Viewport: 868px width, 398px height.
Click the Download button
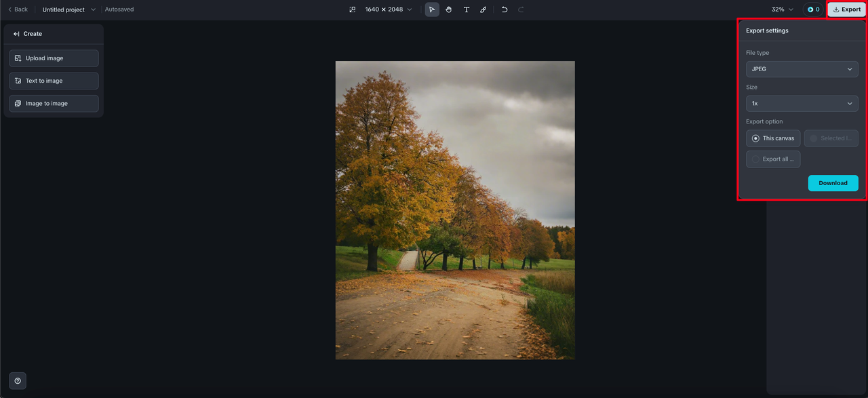pos(833,183)
